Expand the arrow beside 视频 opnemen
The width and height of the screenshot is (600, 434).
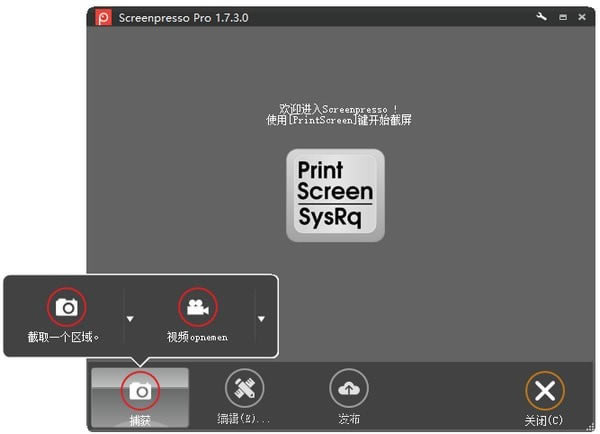(x=261, y=319)
